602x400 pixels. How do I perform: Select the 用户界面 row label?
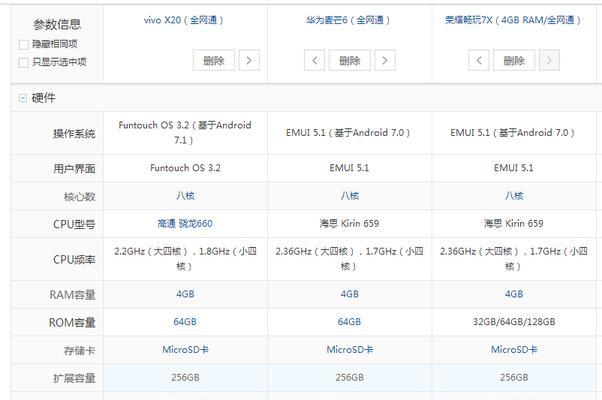(x=74, y=169)
